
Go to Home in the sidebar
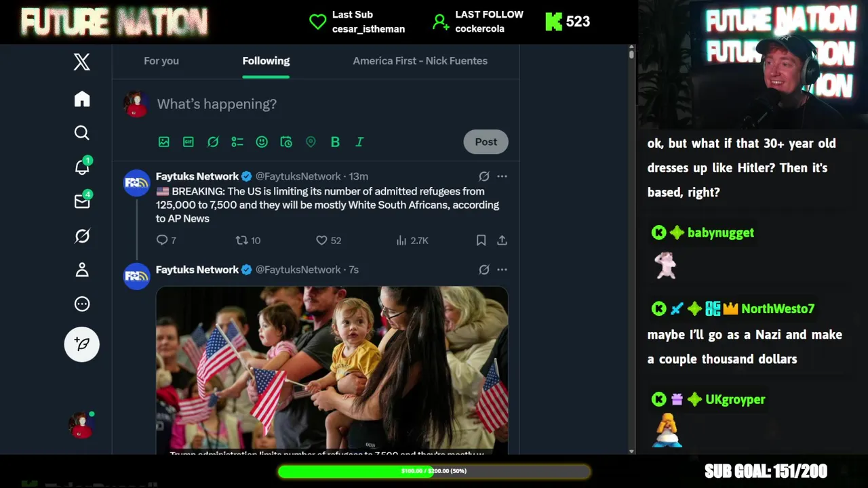click(82, 99)
